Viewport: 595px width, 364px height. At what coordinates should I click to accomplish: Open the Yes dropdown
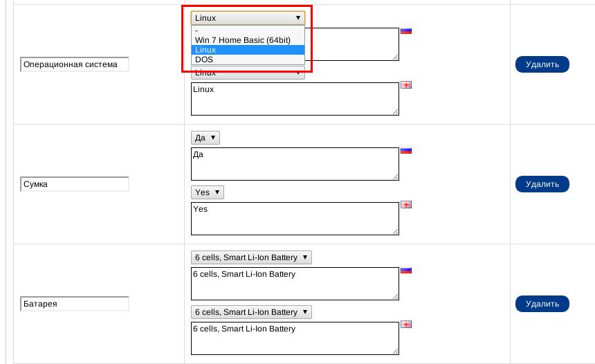pyautogui.click(x=207, y=192)
